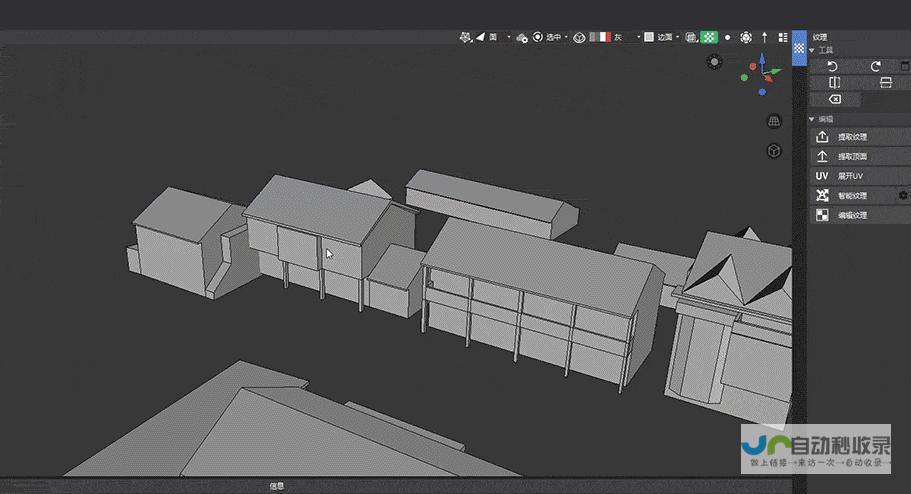Open the 面 dropdown in viewport header

pyautogui.click(x=500, y=37)
